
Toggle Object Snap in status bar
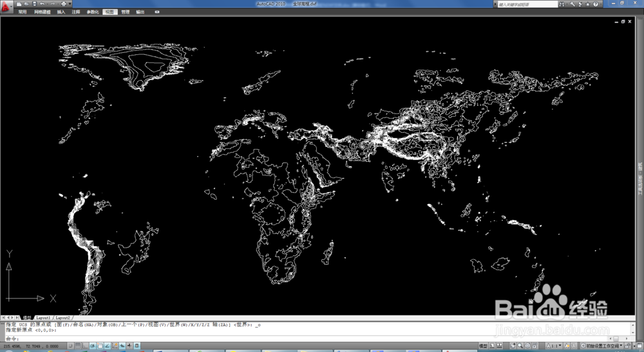tap(100, 346)
